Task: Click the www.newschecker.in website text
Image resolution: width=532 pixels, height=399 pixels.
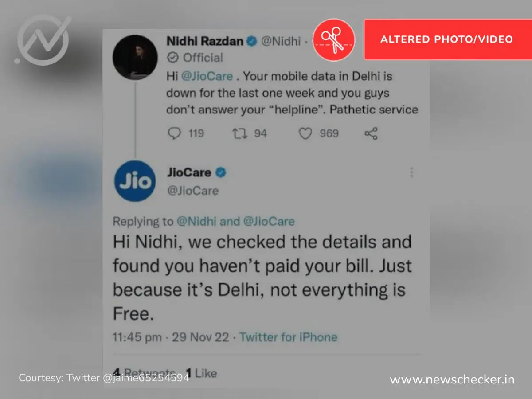Action: point(452,379)
